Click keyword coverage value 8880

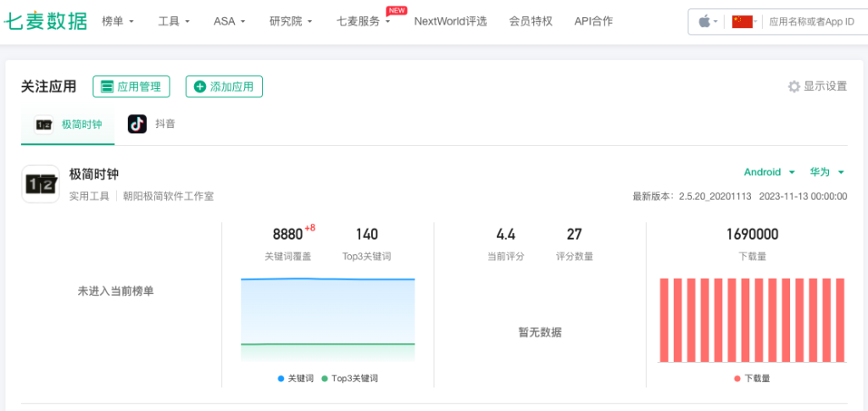point(288,235)
